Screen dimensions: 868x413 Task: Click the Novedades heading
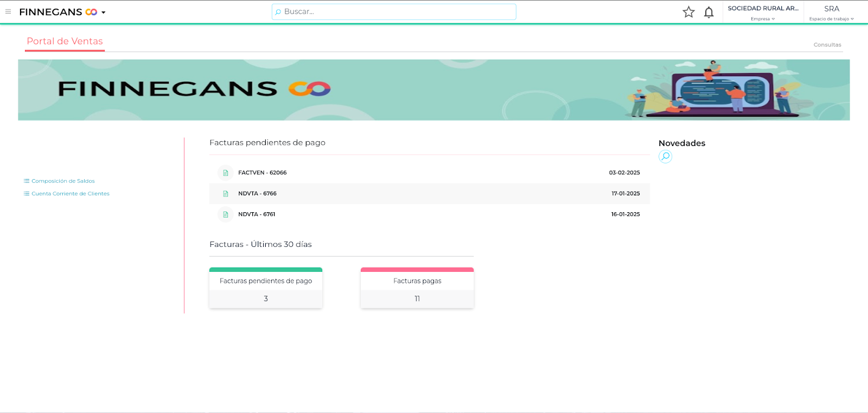tap(682, 143)
